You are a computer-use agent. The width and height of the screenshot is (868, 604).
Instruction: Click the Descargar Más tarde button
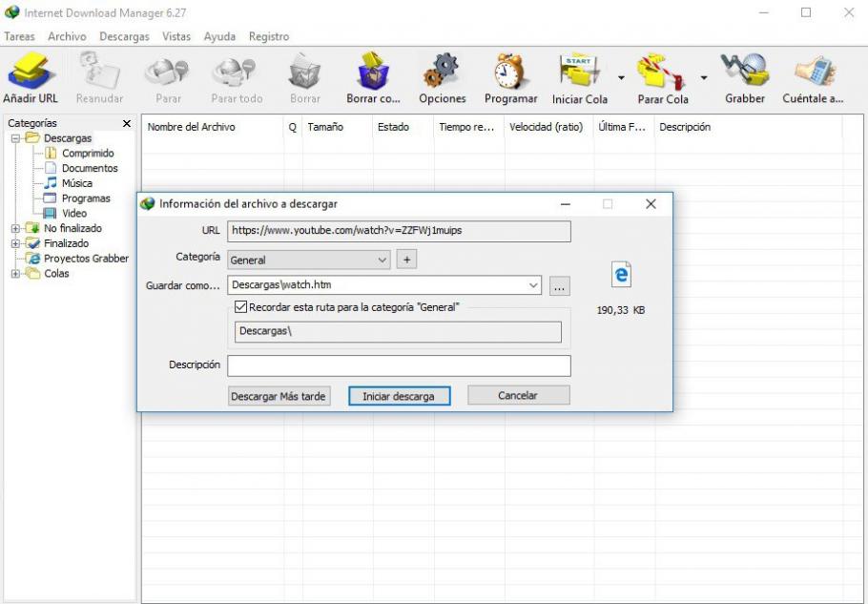[279, 396]
